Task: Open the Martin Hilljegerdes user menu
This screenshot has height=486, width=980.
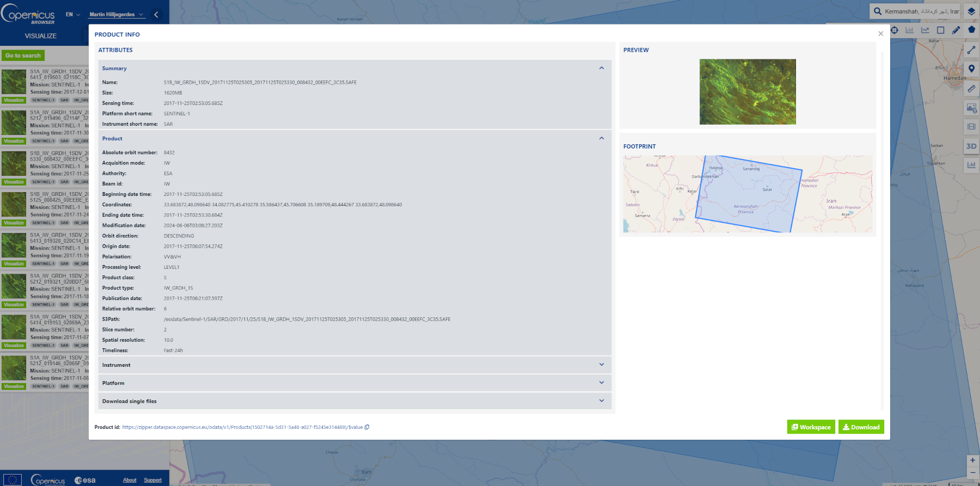Action: pyautogui.click(x=116, y=15)
